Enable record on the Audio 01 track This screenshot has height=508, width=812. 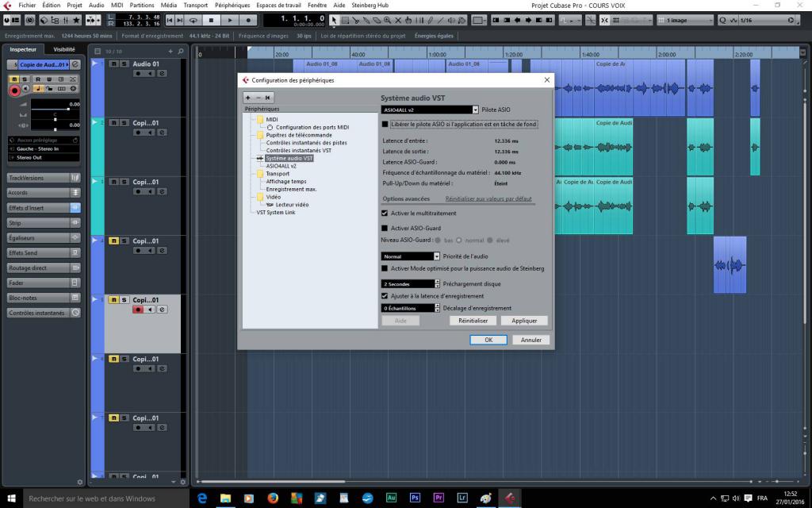click(138, 74)
